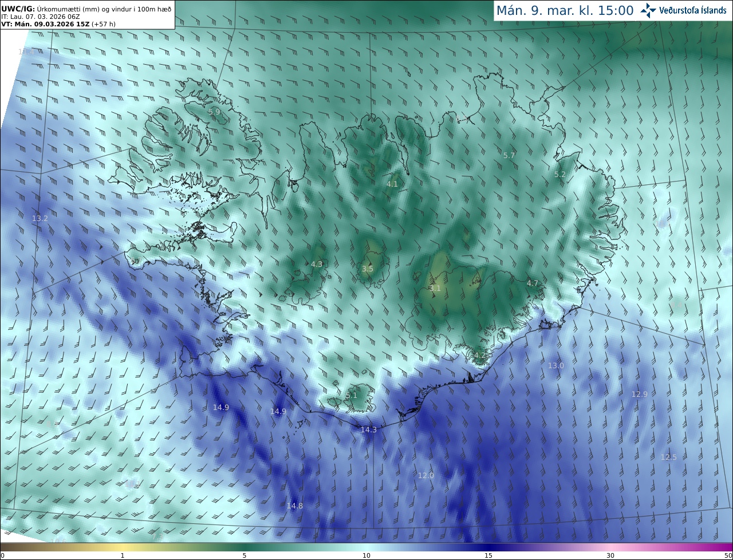Click the 50 label on the colour scale
Image resolution: width=733 pixels, height=560 pixels.
click(x=728, y=556)
